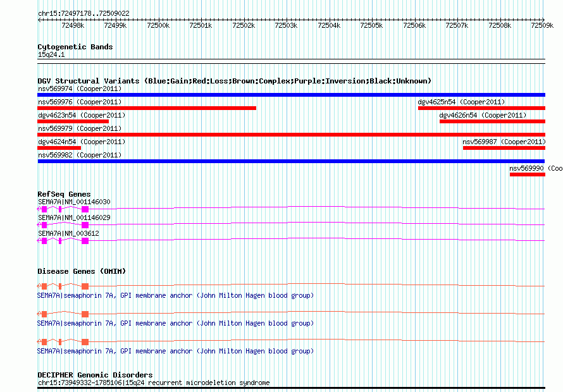The height and width of the screenshot is (392, 563).
Task: Open the nsv569982 (Cooper2011) label
Action: click(x=80, y=155)
